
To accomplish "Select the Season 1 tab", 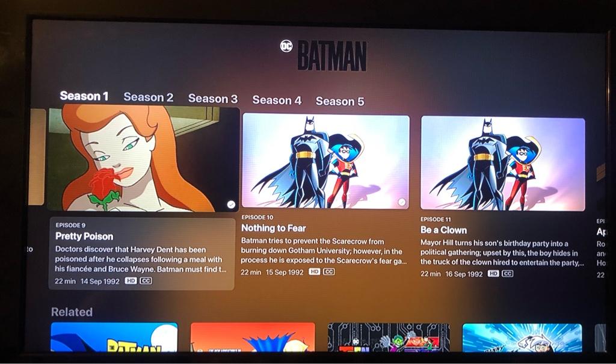I will coord(84,96).
